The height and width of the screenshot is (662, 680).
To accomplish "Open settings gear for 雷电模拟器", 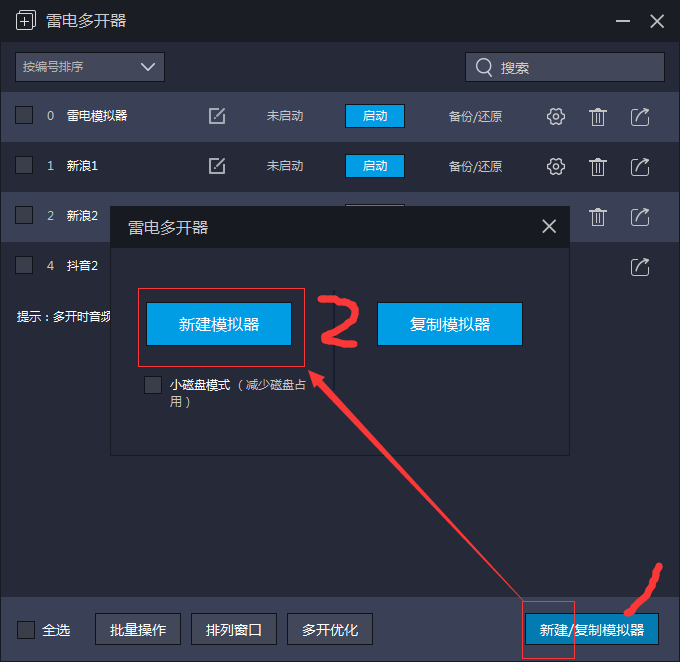I will tap(556, 116).
